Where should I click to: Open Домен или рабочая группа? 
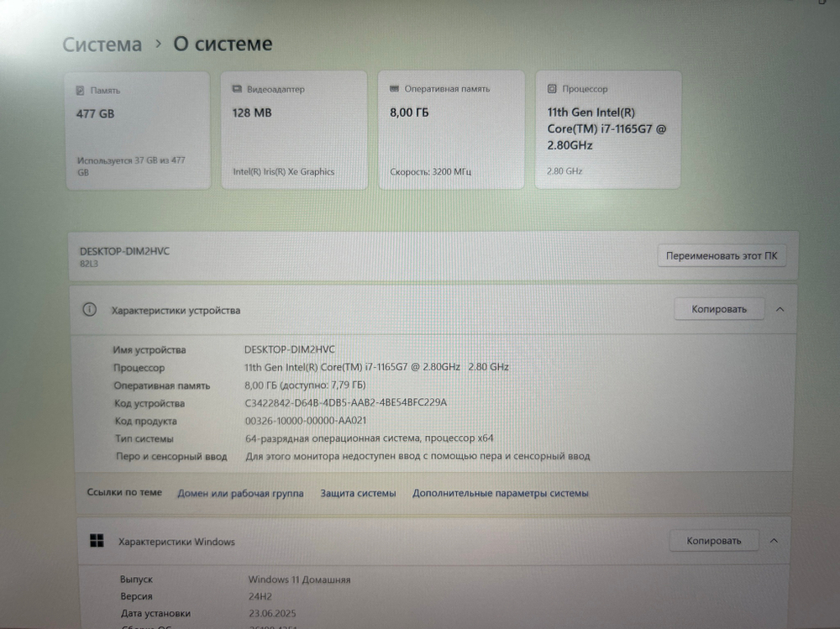(x=239, y=493)
